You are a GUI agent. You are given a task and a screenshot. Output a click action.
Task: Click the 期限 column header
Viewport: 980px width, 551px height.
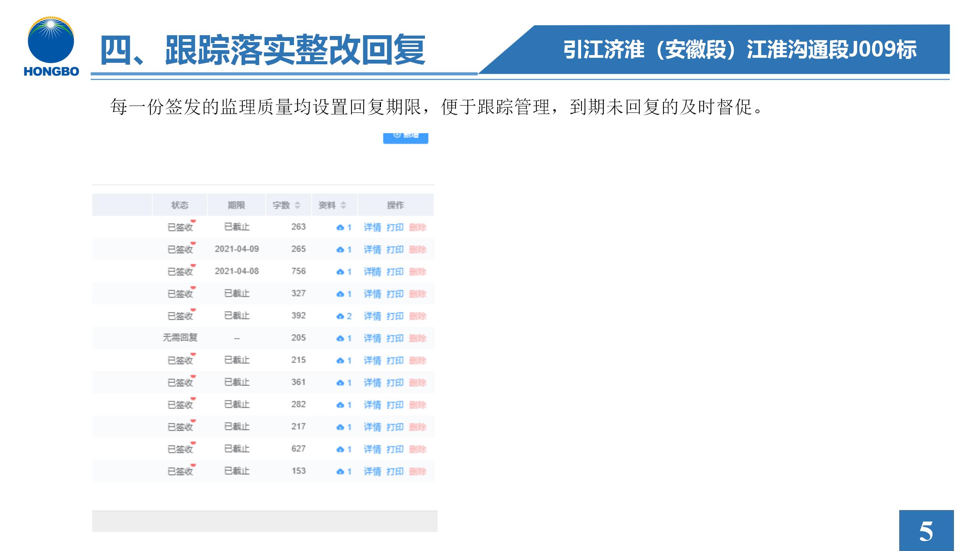point(236,205)
